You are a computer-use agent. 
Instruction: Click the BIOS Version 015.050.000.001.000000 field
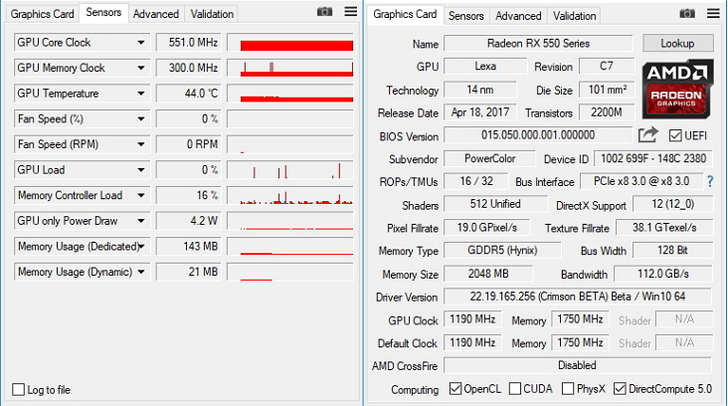tap(538, 135)
